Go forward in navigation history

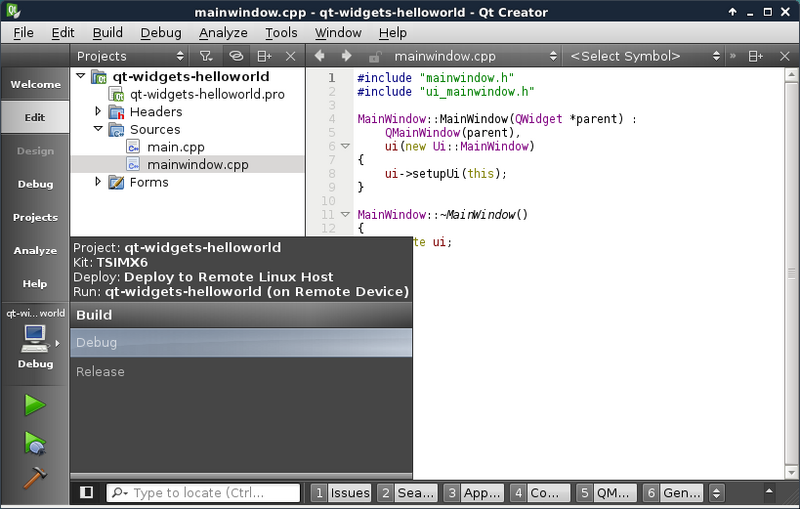(x=346, y=56)
